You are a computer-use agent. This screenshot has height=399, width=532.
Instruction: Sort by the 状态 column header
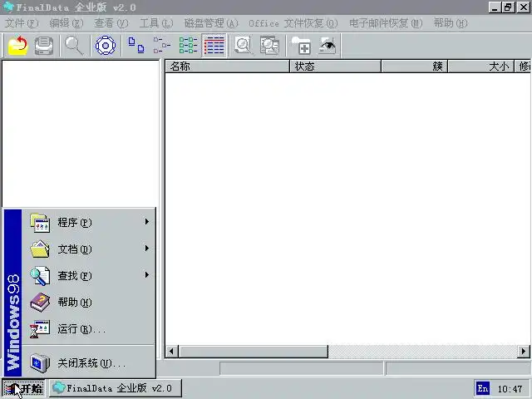[335, 66]
